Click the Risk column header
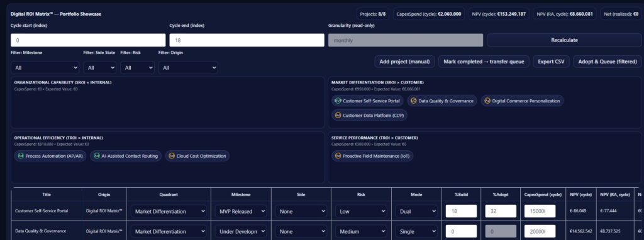644x240 pixels. coord(361,195)
